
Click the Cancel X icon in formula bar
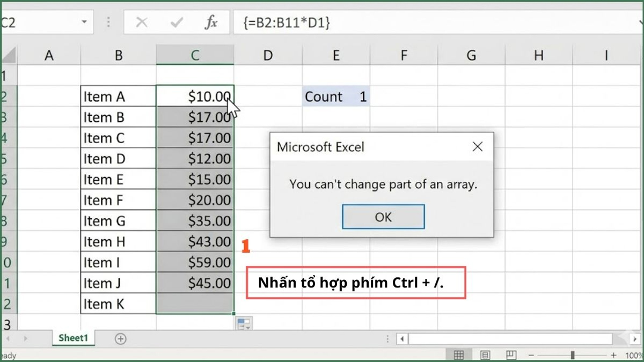coord(142,23)
